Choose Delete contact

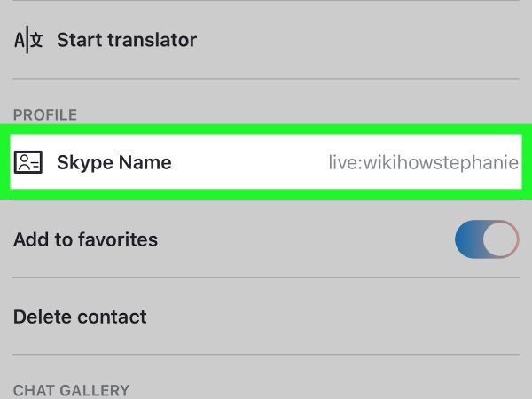click(80, 317)
